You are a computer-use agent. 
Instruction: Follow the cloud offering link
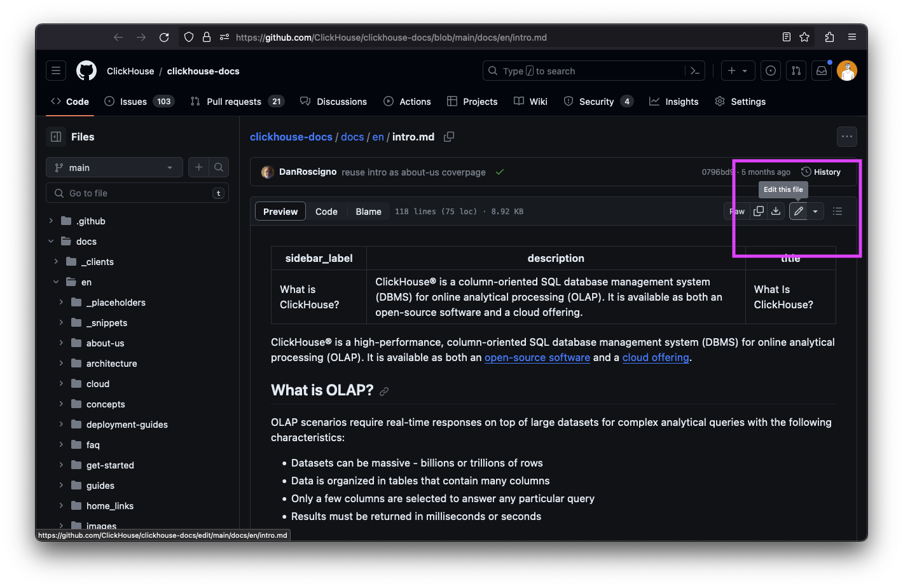656,357
